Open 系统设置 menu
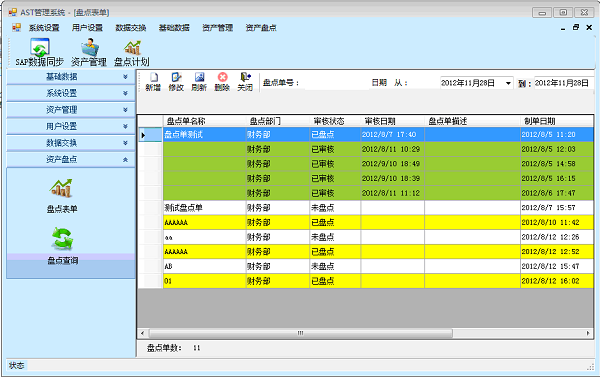This screenshot has width=600, height=377. (44, 28)
